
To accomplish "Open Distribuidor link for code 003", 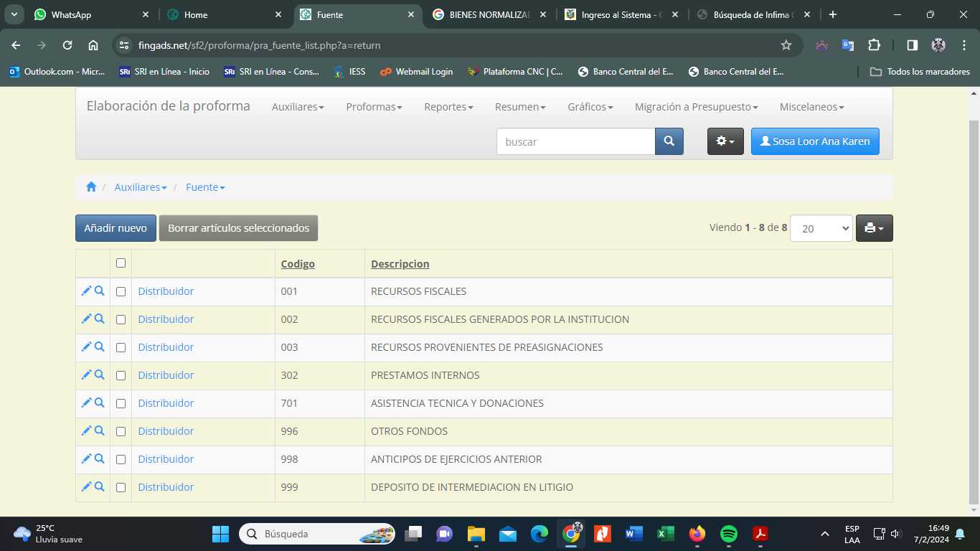I will [166, 347].
